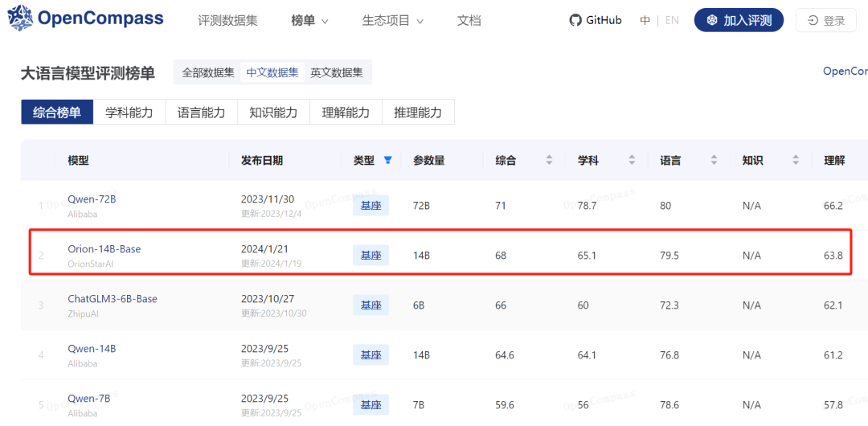The width and height of the screenshot is (868, 426).
Task: Switch to the 推理能力 tab
Action: point(418,112)
